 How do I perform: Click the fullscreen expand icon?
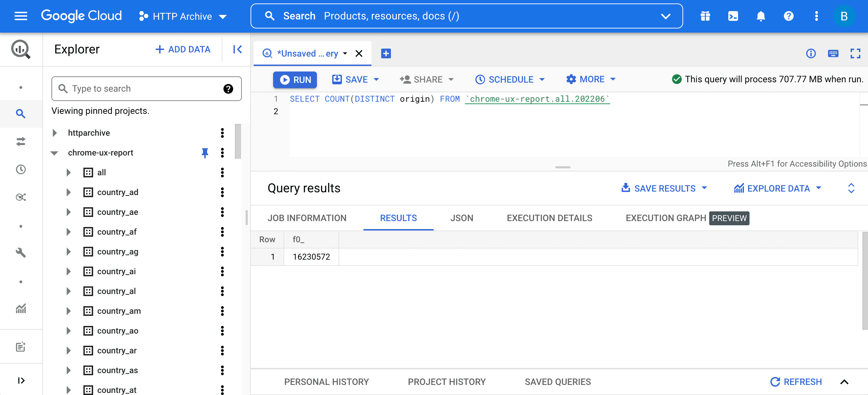(855, 53)
